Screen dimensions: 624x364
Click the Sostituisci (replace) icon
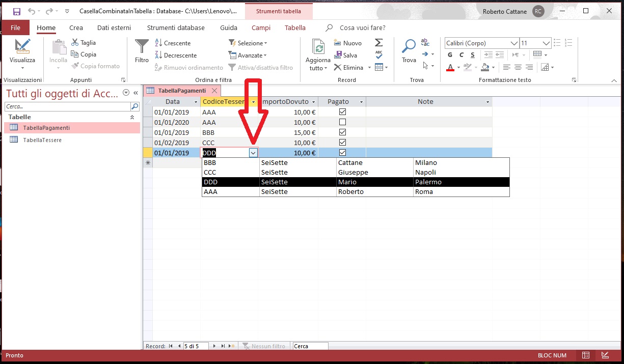point(426,42)
